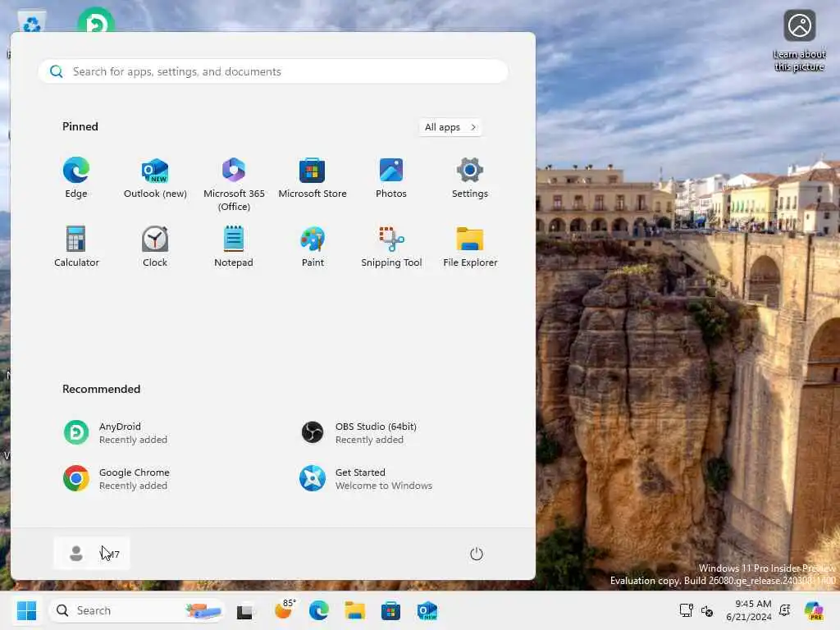Open Outlook (new) from the taskbar
Screen dimensions: 840x630
click(427, 610)
